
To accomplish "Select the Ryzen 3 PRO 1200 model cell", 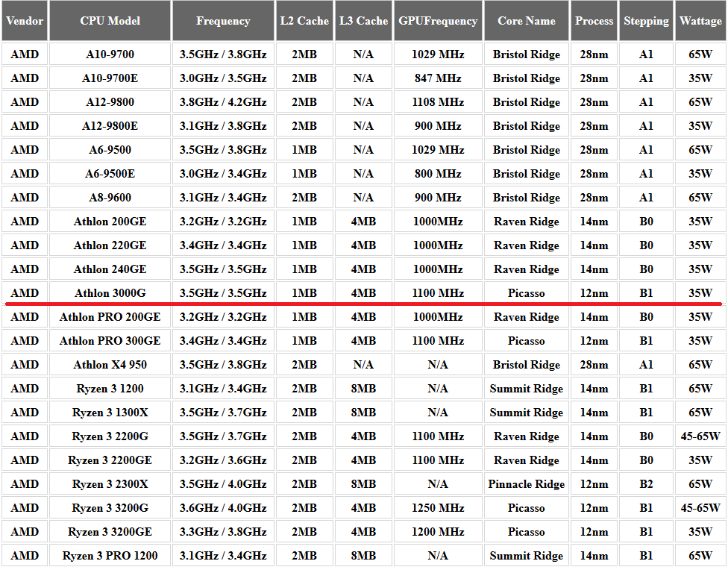I will [x=110, y=556].
